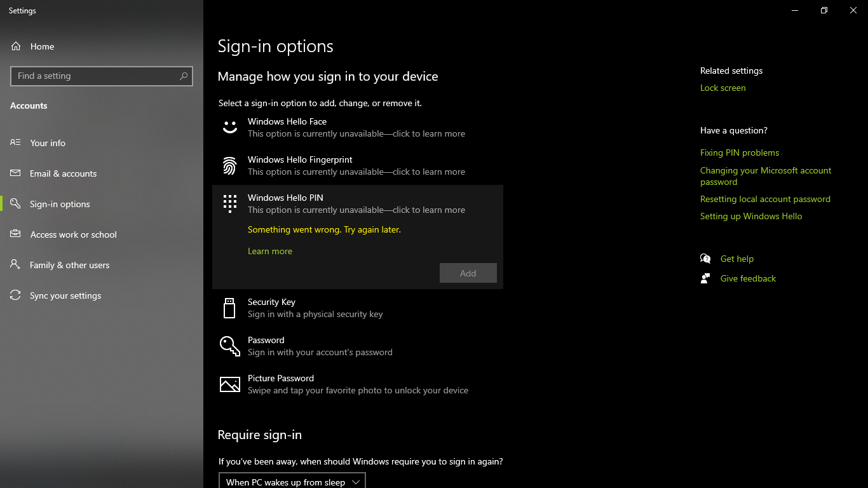Open Access work or school page
868x488 pixels.
[x=102, y=234]
